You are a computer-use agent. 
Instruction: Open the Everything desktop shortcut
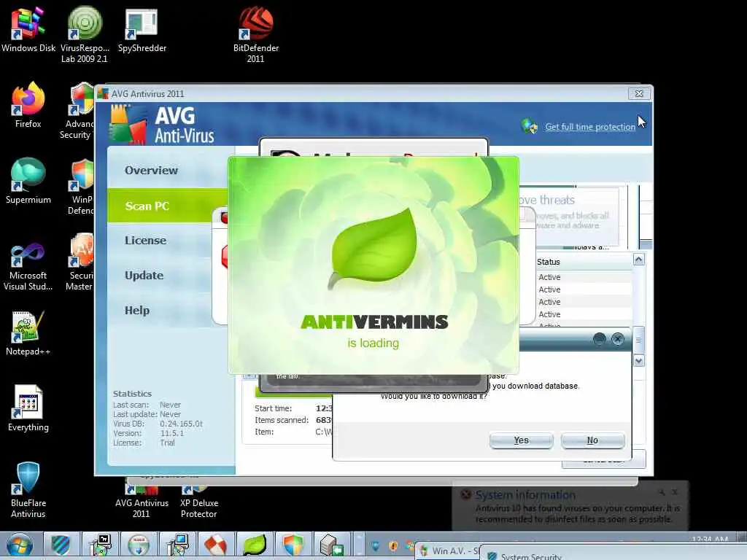tap(28, 408)
